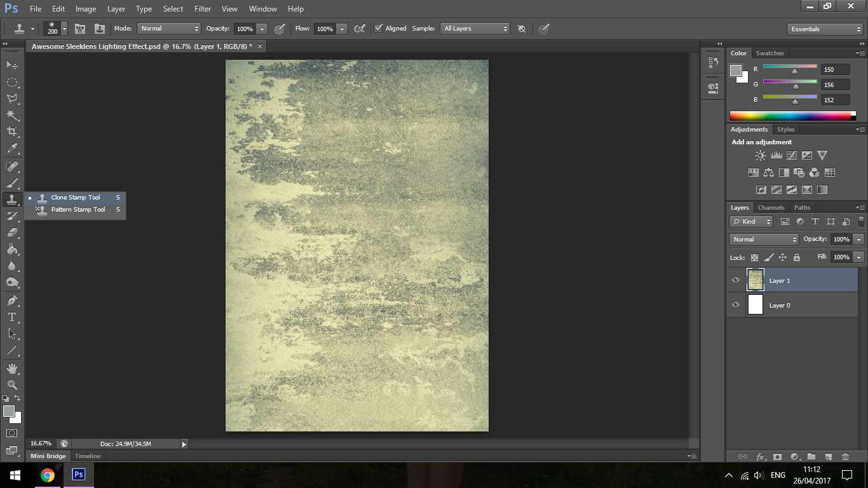Switch to the Channels tab

pyautogui.click(x=771, y=208)
